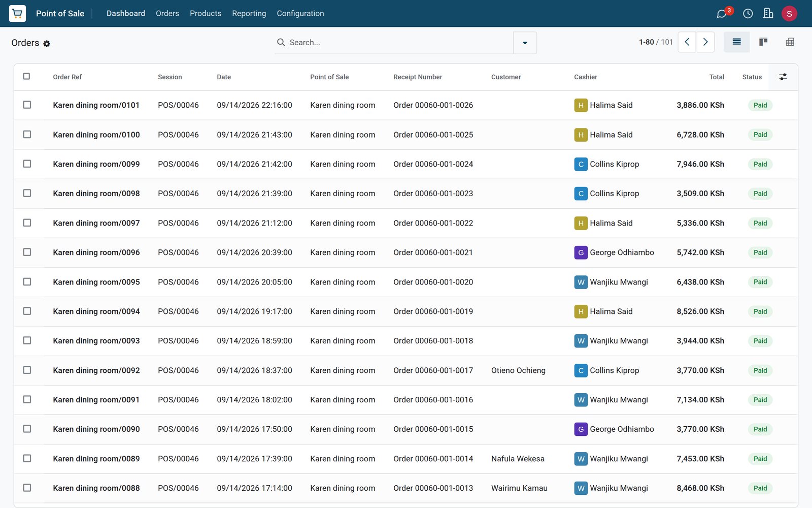Toggle the select-all orders checkbox in header

(27, 76)
